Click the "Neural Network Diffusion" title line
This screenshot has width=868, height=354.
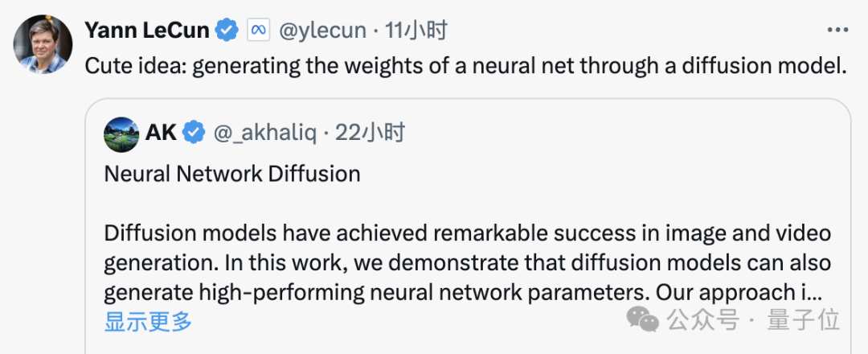pyautogui.click(x=232, y=173)
